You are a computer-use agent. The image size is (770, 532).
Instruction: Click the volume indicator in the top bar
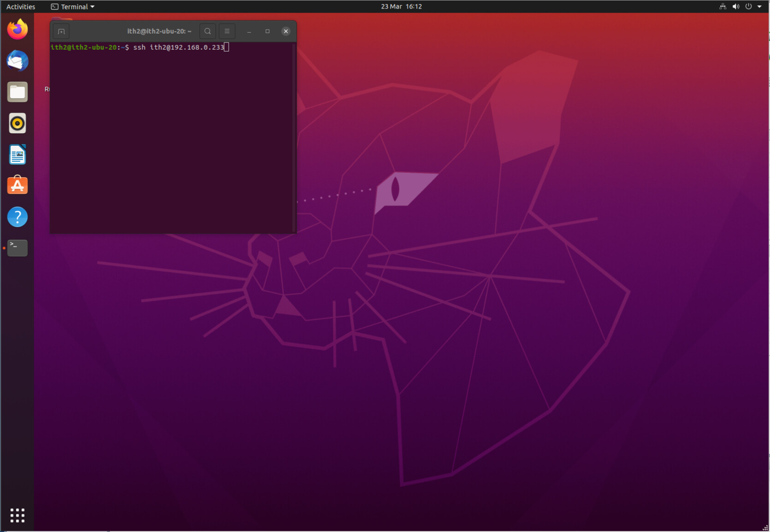pos(736,7)
